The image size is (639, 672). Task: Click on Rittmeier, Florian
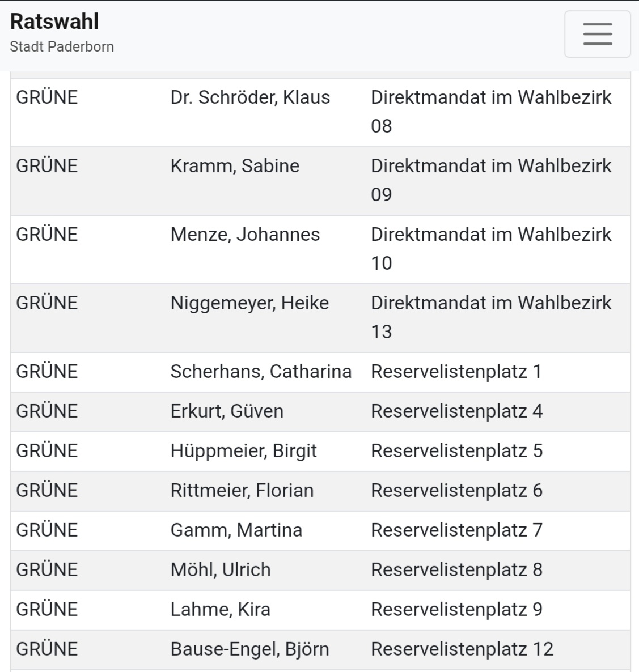point(242,491)
